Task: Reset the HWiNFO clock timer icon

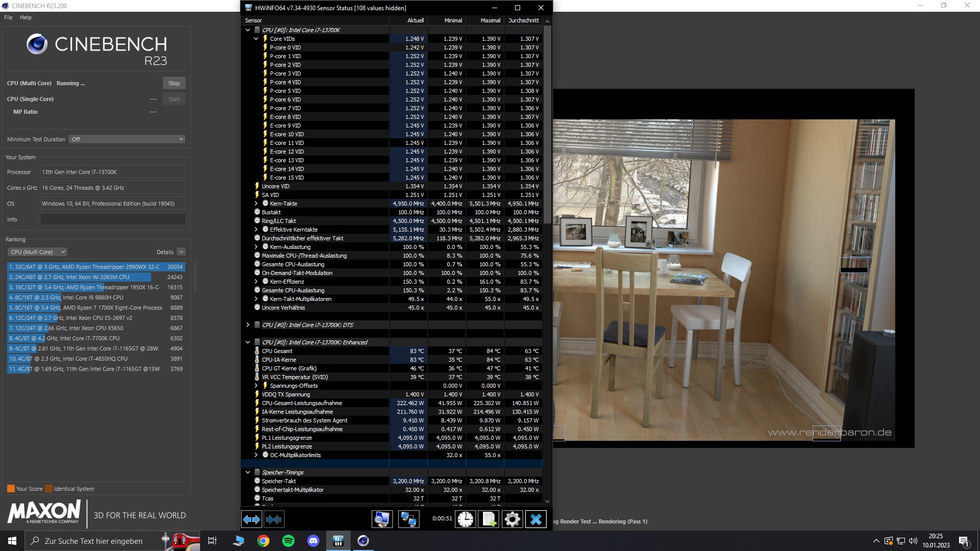Action: click(x=465, y=519)
